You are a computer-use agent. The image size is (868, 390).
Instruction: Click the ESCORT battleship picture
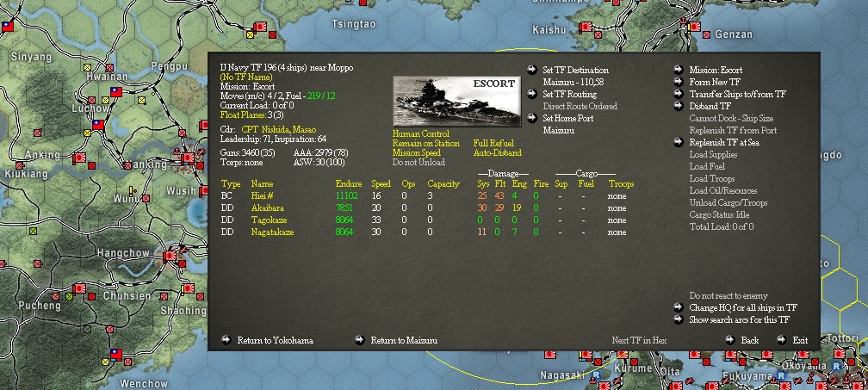pos(456,102)
